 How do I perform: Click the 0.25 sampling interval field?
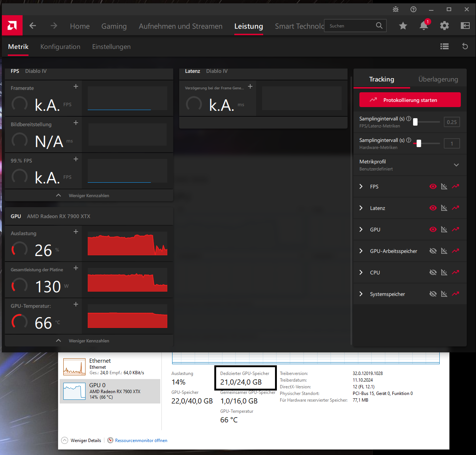point(452,122)
